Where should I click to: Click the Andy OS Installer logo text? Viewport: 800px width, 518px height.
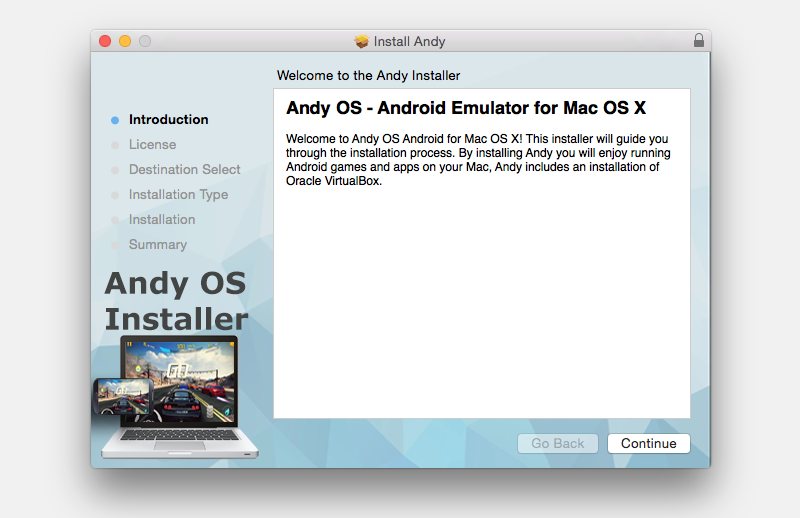click(x=176, y=301)
